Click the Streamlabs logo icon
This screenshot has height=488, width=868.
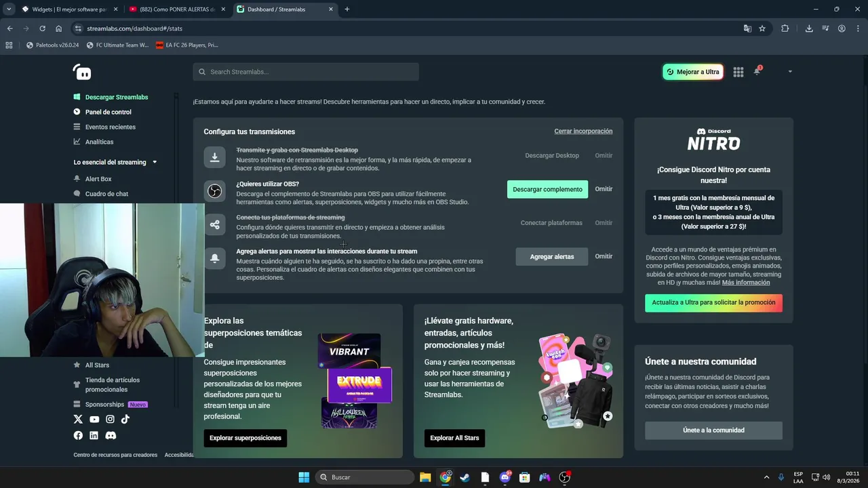pos(82,72)
